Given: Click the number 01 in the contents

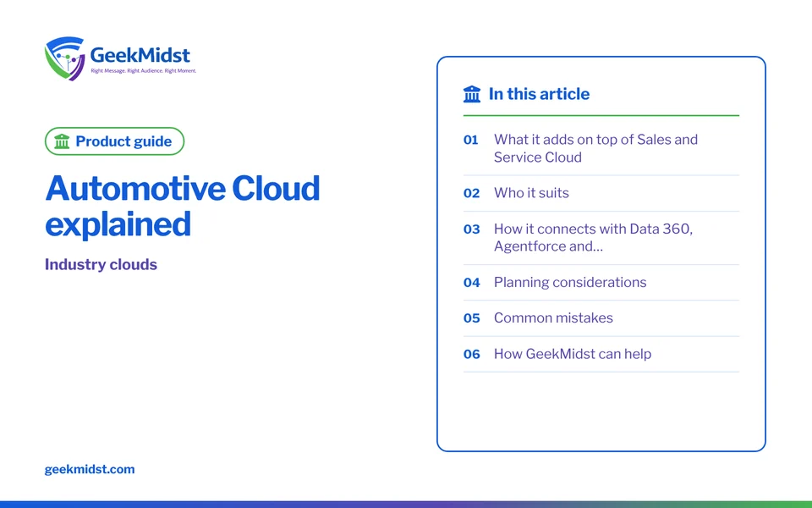Looking at the screenshot, I should pyautogui.click(x=471, y=140).
